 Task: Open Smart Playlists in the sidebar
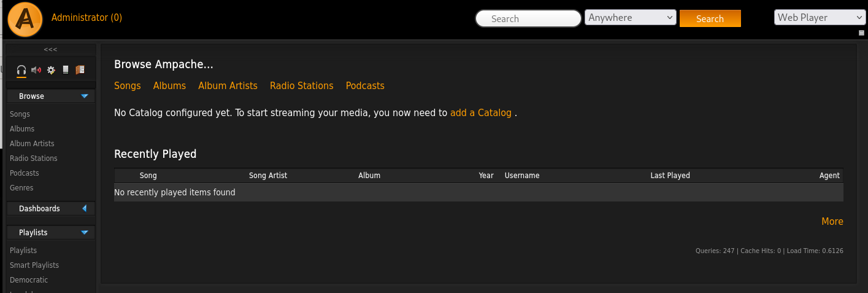34,265
